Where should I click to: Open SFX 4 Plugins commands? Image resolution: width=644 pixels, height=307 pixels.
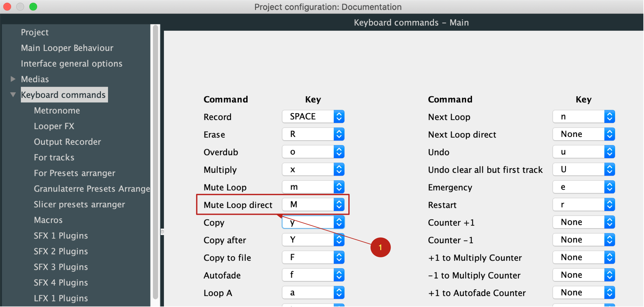point(61,282)
